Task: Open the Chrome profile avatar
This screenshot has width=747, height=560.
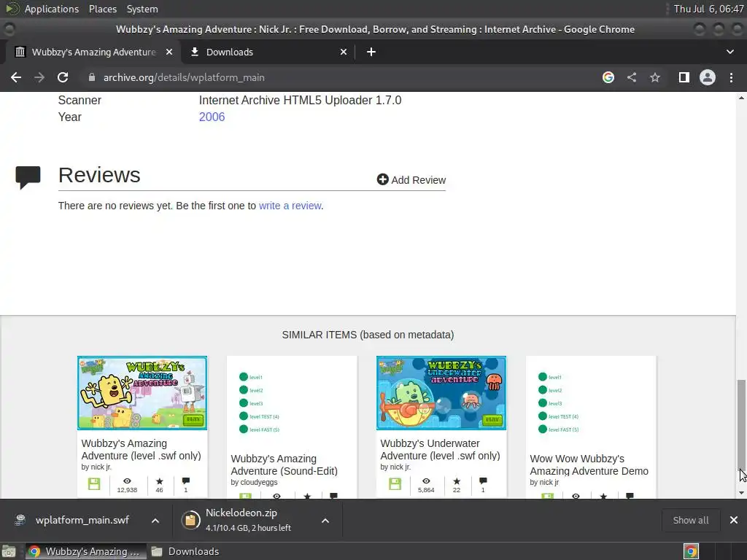Action: [x=708, y=77]
